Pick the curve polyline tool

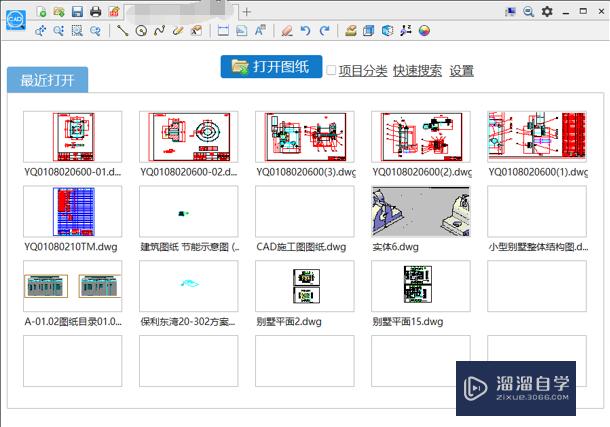pos(159,31)
